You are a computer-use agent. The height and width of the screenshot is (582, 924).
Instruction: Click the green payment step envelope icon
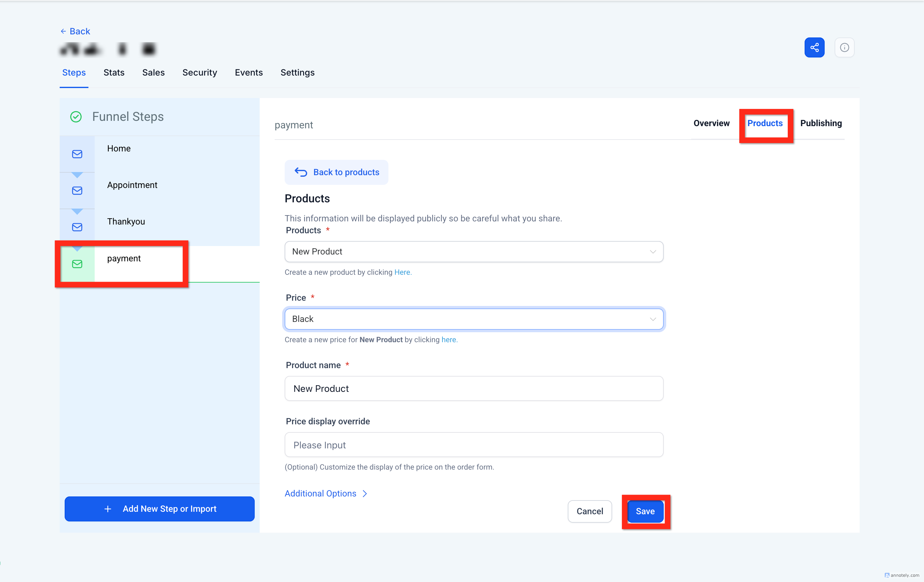(x=77, y=264)
